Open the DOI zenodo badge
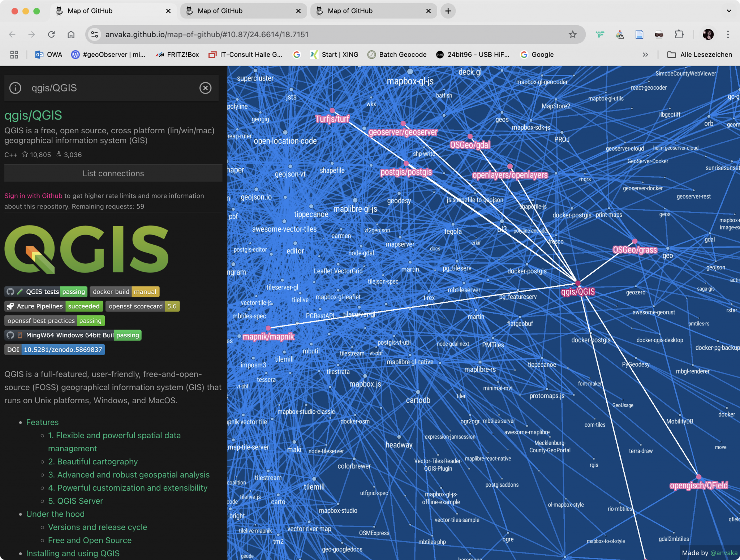This screenshot has width=740, height=560. tap(55, 349)
